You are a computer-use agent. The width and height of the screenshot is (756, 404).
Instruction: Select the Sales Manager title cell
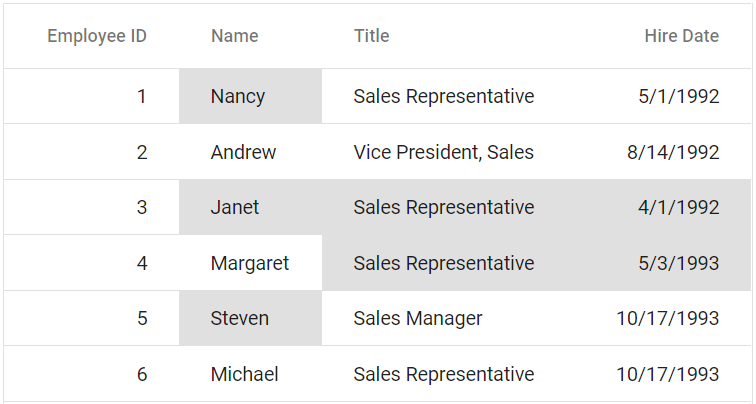coord(418,318)
